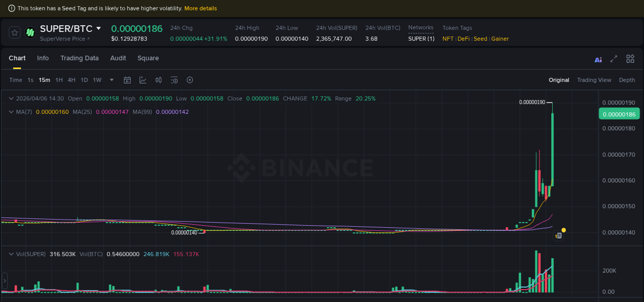Toggle the favorite star for SUPER/BTC
Image resolution: width=644 pixels, height=302 pixels.
[14, 32]
